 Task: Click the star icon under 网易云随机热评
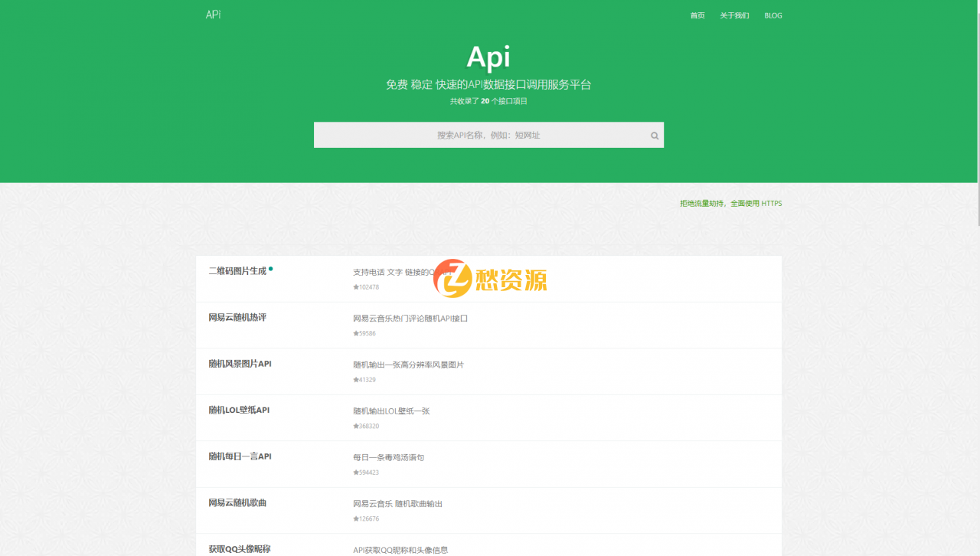coord(354,334)
